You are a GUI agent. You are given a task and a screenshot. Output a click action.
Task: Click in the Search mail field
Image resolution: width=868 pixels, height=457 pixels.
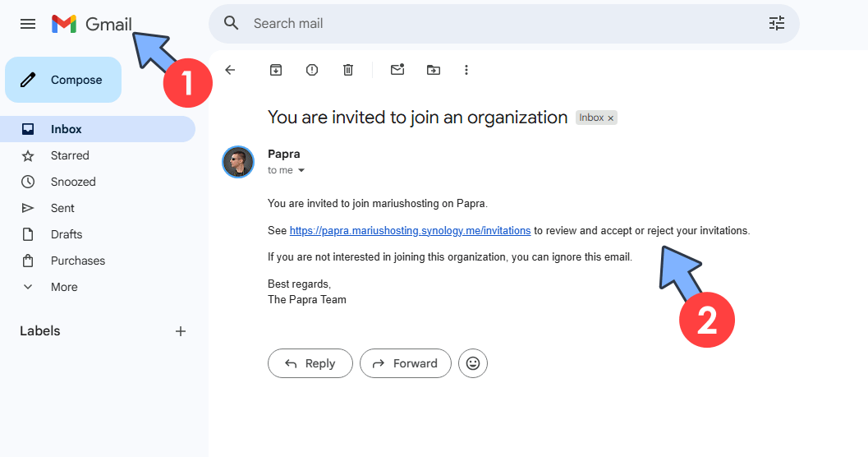click(493, 23)
